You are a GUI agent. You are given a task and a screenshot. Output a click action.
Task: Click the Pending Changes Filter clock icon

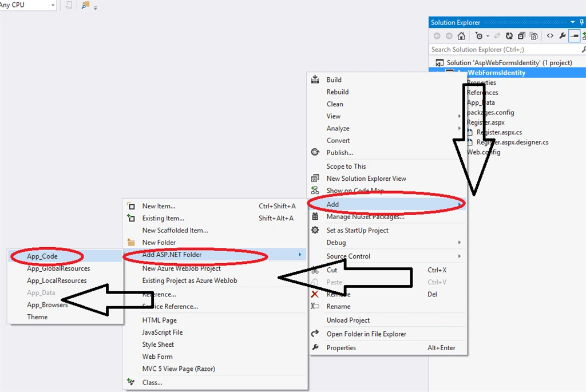[479, 36]
